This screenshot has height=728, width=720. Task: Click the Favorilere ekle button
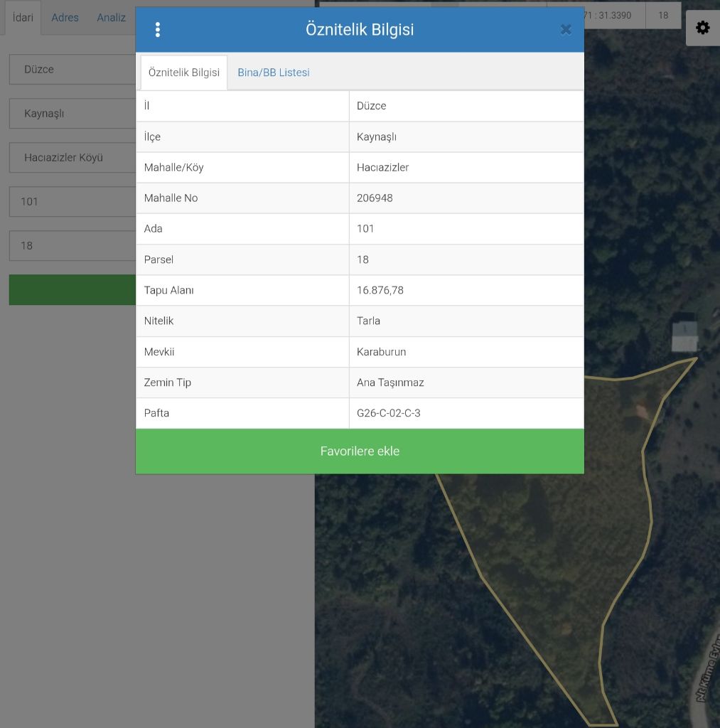pyautogui.click(x=360, y=451)
